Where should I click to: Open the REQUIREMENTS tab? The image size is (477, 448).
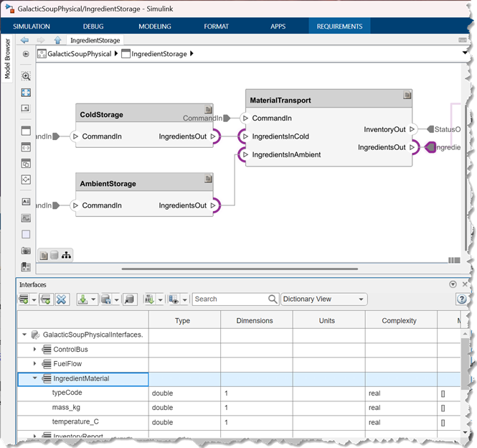pyautogui.click(x=339, y=27)
